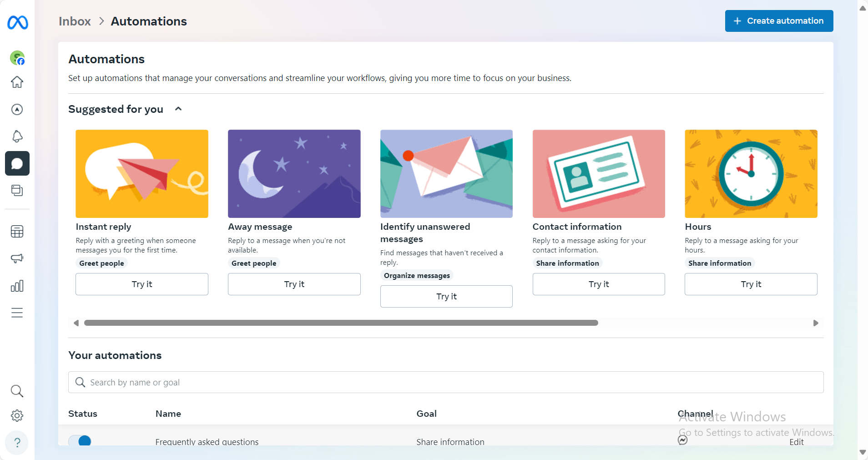Open the Planner table grid icon
This screenshot has height=460, width=868.
(x=17, y=232)
